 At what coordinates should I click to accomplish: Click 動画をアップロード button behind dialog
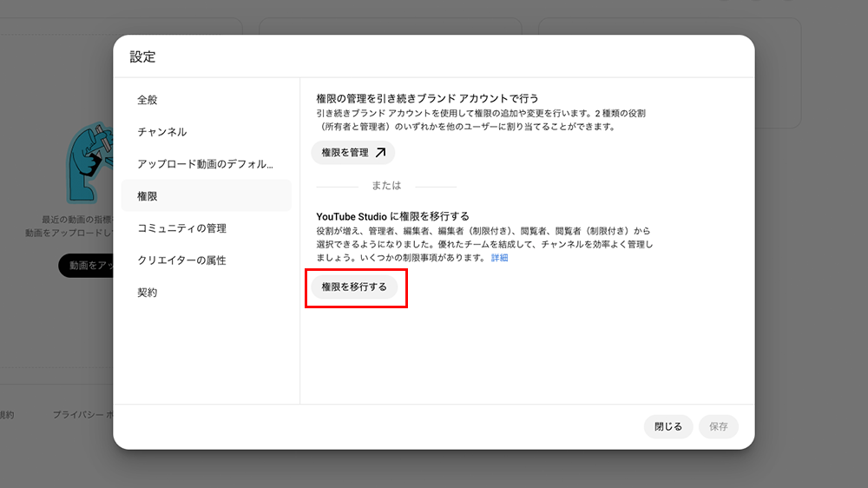pos(86,266)
